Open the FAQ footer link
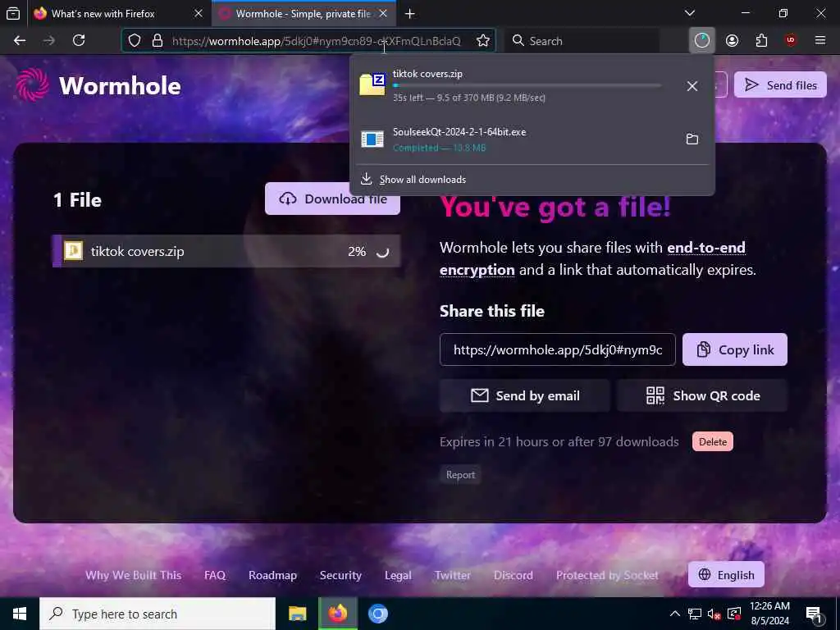Image resolution: width=840 pixels, height=630 pixels. [x=215, y=575]
